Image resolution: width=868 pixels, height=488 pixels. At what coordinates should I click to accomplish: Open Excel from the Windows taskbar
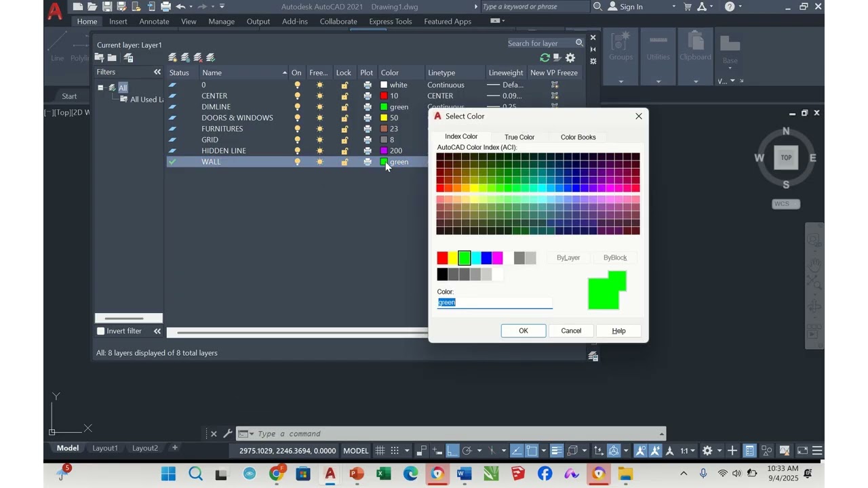[384, 474]
